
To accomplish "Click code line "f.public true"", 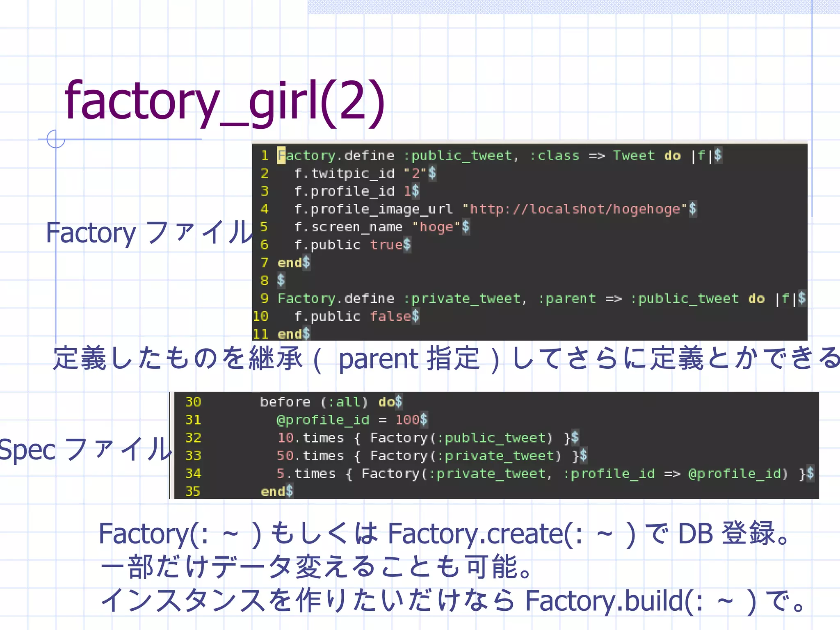I will [x=352, y=245].
